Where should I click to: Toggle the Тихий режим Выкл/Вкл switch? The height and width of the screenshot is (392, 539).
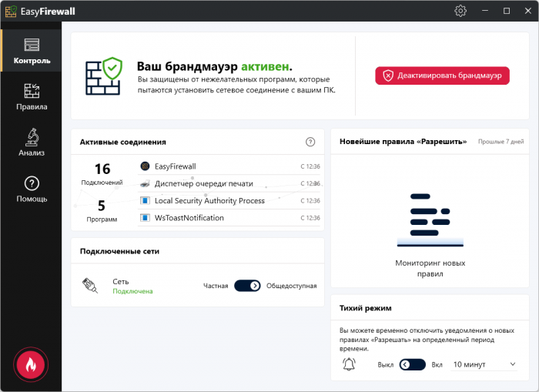[413, 364]
